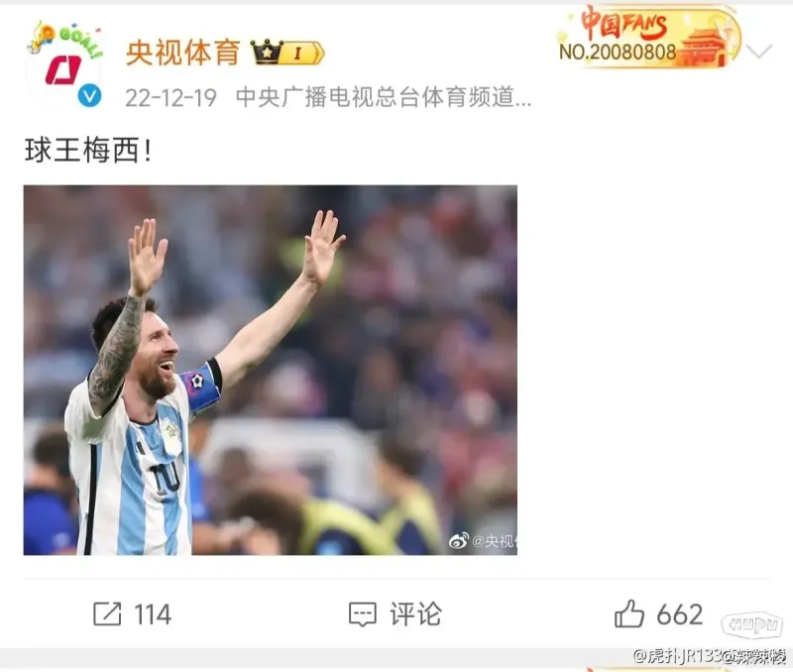
Task: Click the blue verified V badge
Action: pos(89,95)
